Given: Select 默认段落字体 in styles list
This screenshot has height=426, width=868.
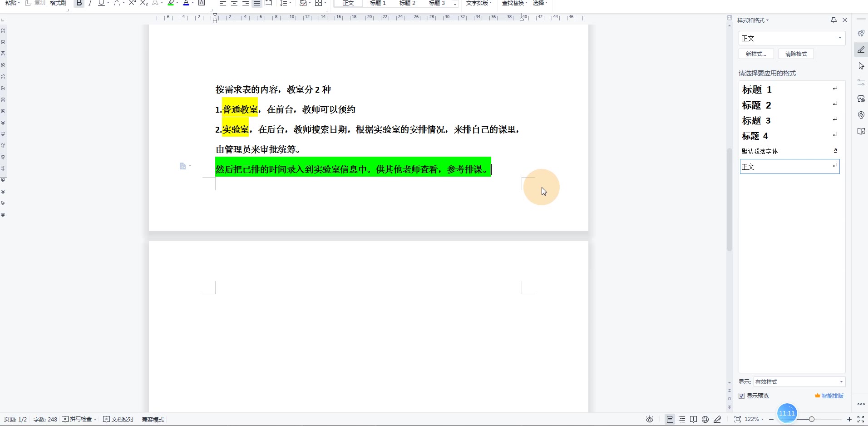Looking at the screenshot, I should [x=789, y=151].
